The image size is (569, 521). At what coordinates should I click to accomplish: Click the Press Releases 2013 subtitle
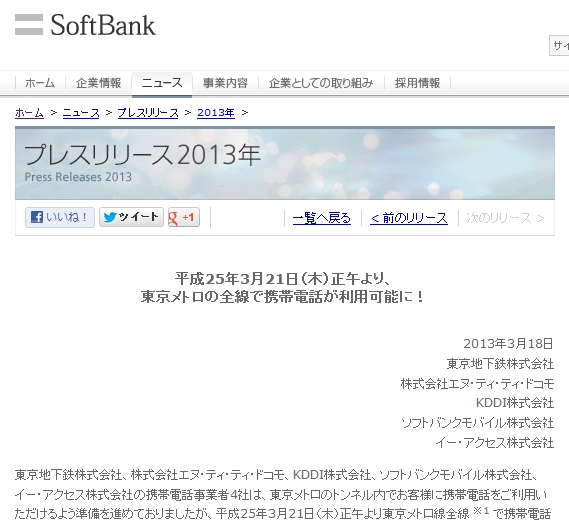tap(78, 177)
